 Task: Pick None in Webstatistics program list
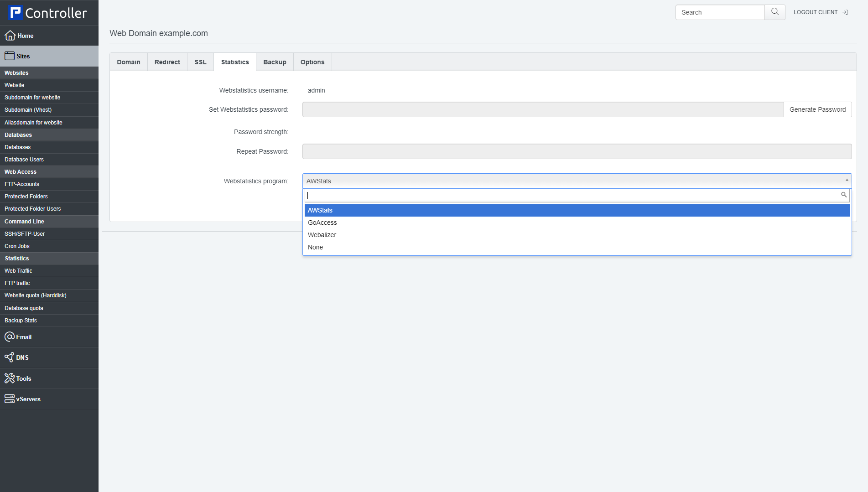tap(315, 247)
